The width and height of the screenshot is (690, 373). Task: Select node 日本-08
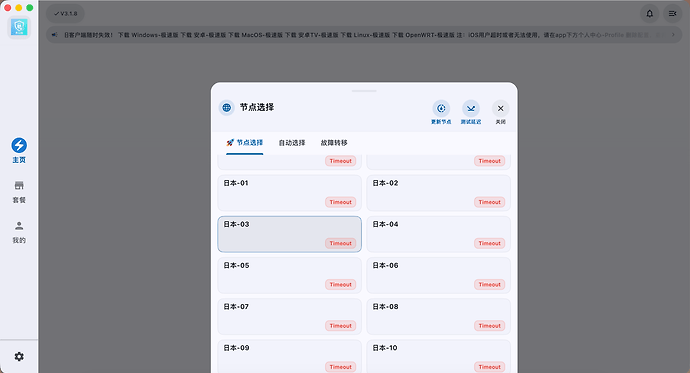439,317
